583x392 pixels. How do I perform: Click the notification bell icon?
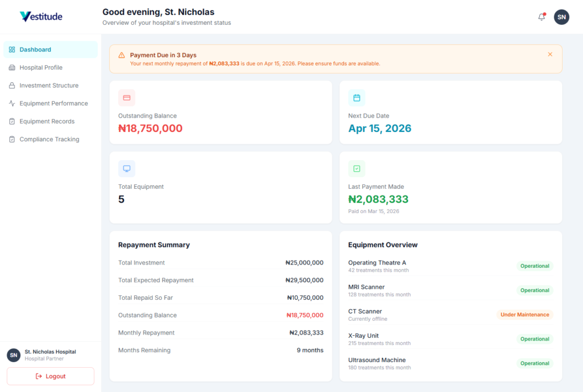pyautogui.click(x=542, y=17)
